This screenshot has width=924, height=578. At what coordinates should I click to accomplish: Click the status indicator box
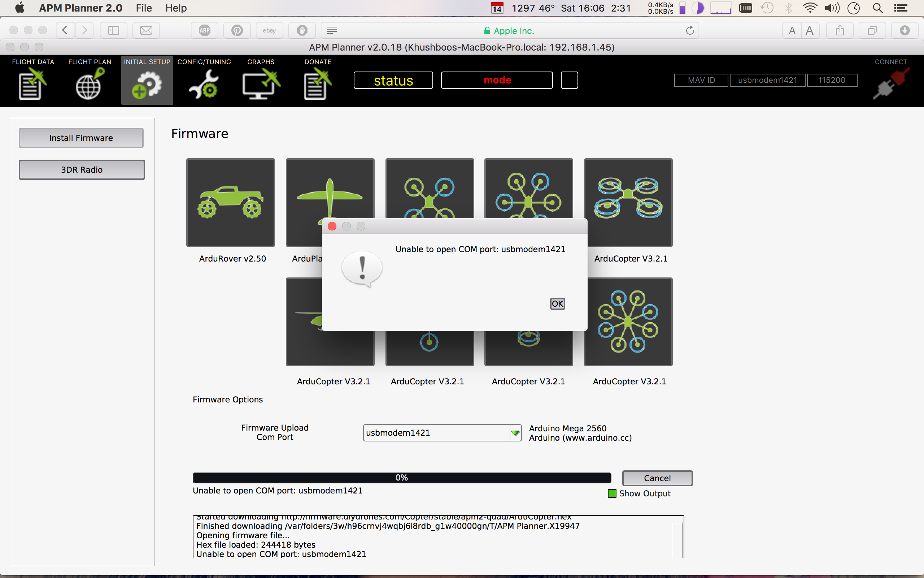click(393, 80)
